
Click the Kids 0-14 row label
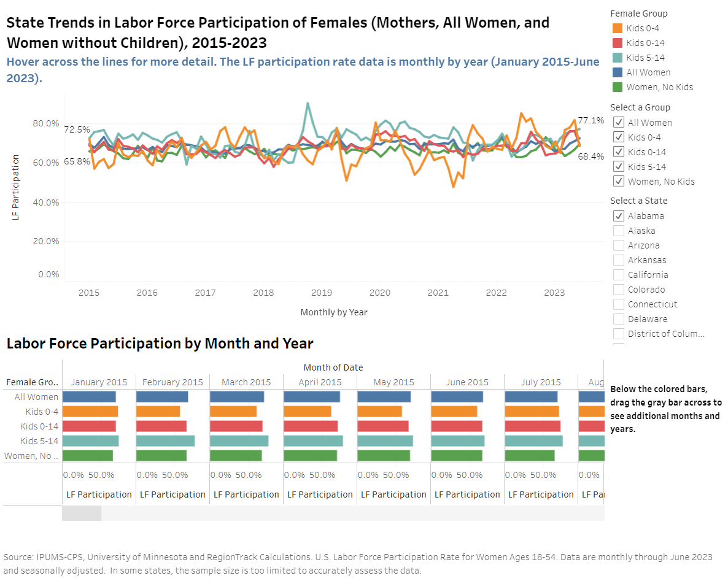pyautogui.click(x=39, y=426)
